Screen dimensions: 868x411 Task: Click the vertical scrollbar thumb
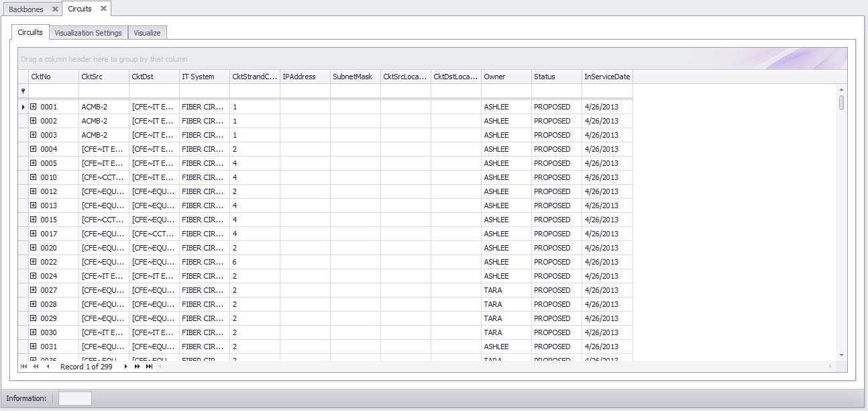coord(841,103)
